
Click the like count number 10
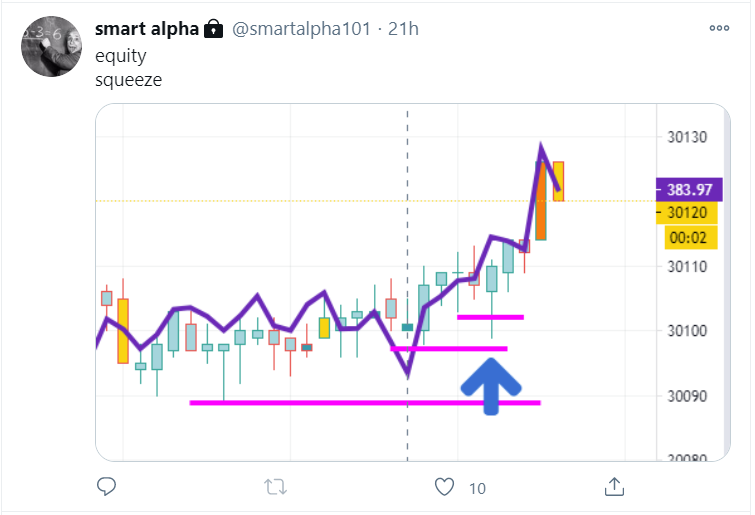click(477, 488)
